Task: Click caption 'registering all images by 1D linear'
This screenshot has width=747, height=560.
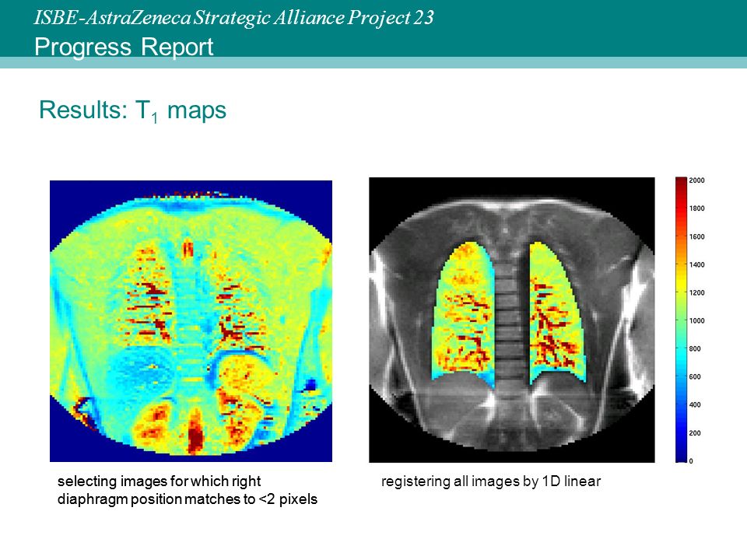Action: pyautogui.click(x=491, y=481)
